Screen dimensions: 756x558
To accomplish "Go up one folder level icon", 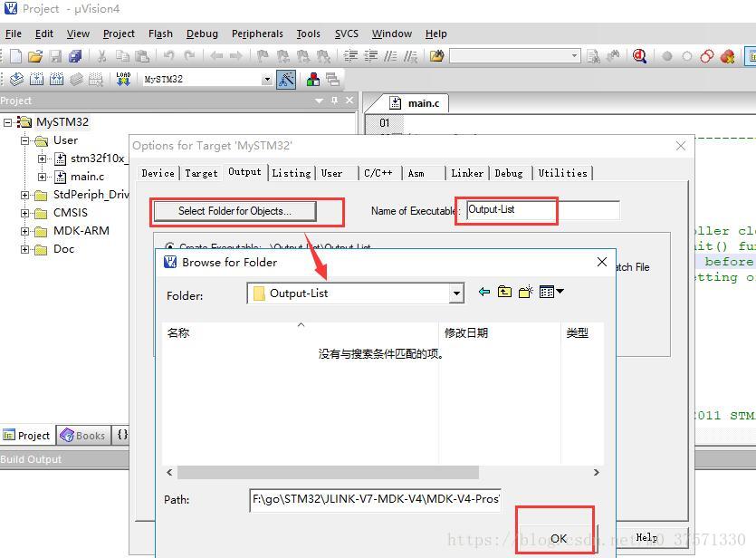I will click(504, 292).
